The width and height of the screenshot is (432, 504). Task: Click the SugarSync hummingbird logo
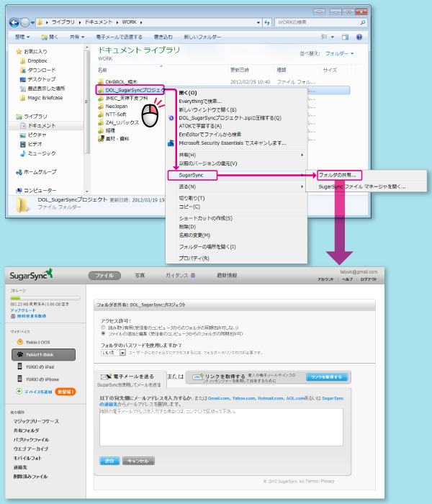pos(49,274)
